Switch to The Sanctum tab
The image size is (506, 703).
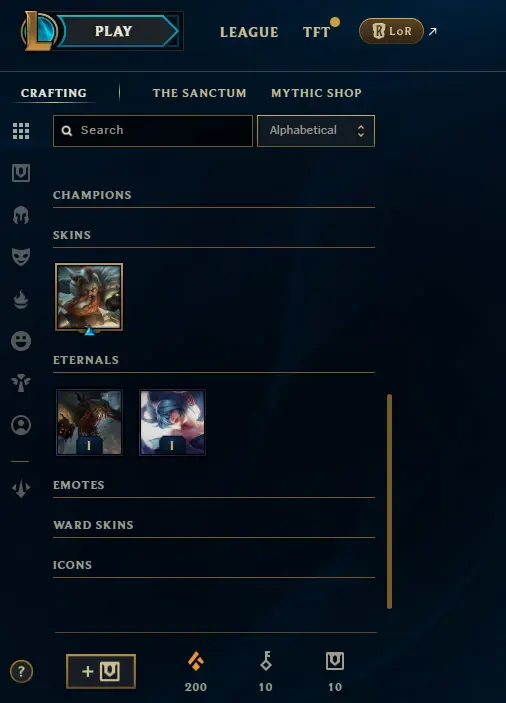pyautogui.click(x=199, y=93)
